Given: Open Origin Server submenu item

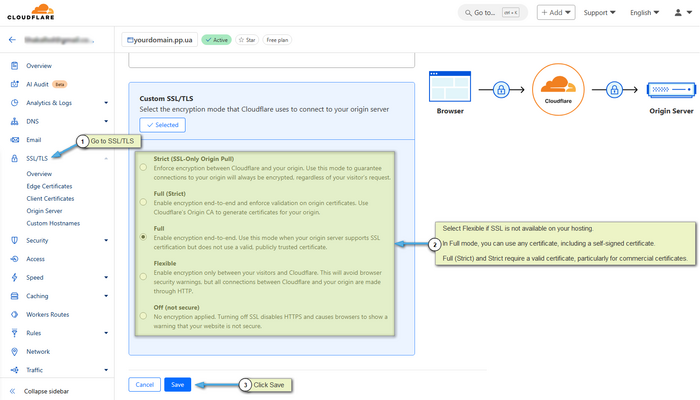Looking at the screenshot, I should click(44, 211).
